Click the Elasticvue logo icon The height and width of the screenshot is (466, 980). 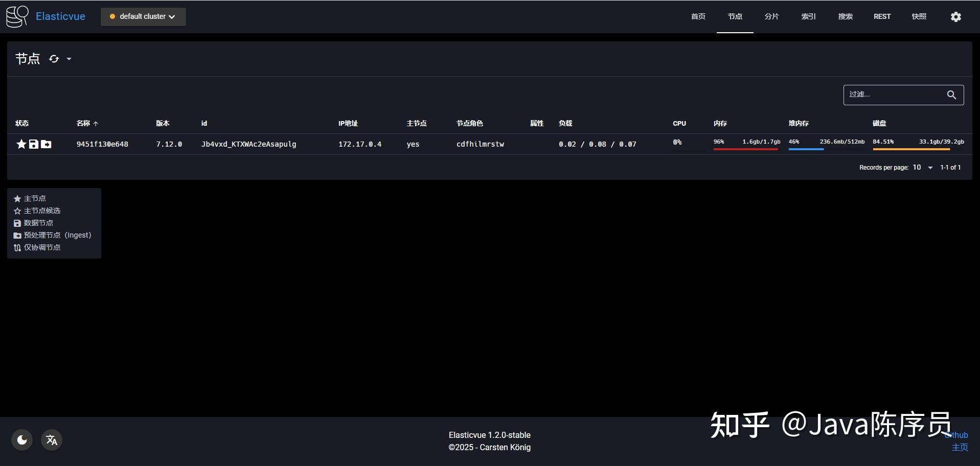tap(16, 16)
